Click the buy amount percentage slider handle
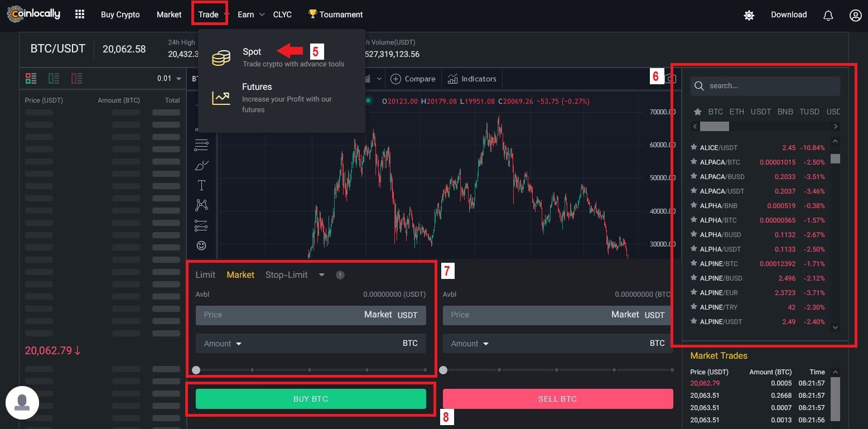Image resolution: width=868 pixels, height=429 pixels. (x=196, y=370)
